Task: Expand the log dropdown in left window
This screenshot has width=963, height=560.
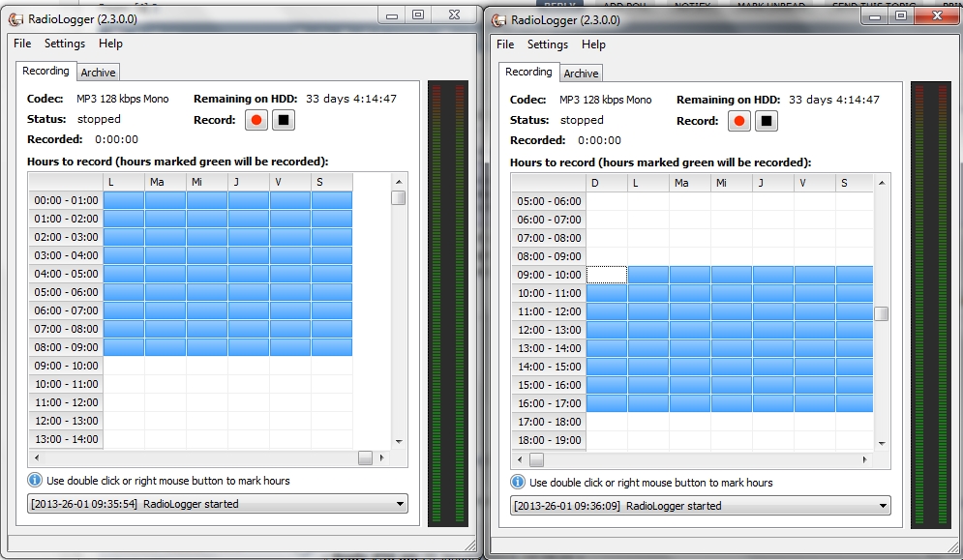Action: [400, 504]
